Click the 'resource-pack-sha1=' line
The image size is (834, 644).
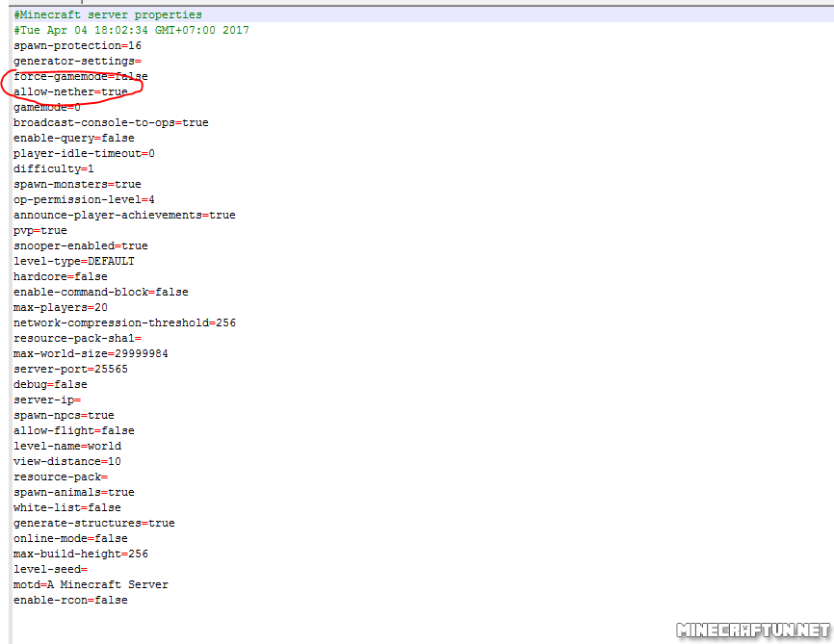(x=78, y=339)
